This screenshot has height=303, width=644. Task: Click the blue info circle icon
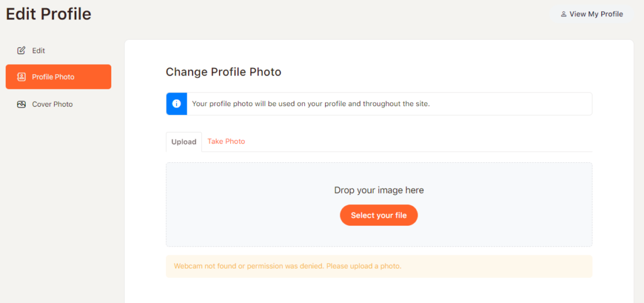click(177, 104)
